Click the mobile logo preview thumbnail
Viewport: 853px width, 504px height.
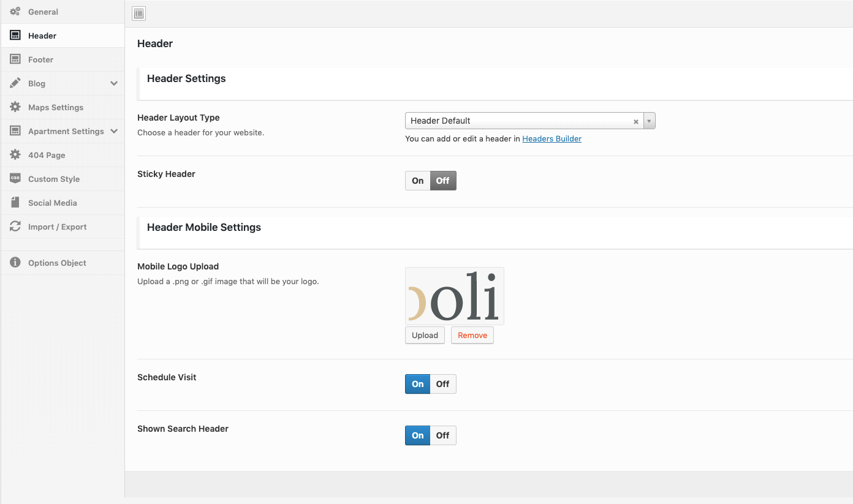pyautogui.click(x=454, y=296)
